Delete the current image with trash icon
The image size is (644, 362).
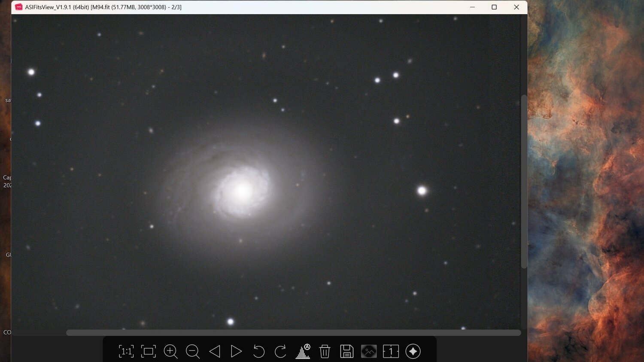[x=325, y=351]
